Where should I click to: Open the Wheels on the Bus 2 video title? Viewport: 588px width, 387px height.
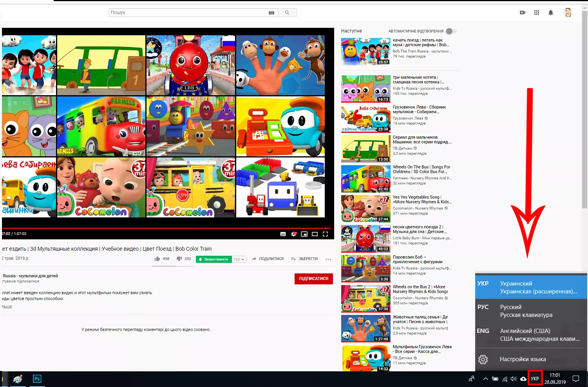(420, 289)
